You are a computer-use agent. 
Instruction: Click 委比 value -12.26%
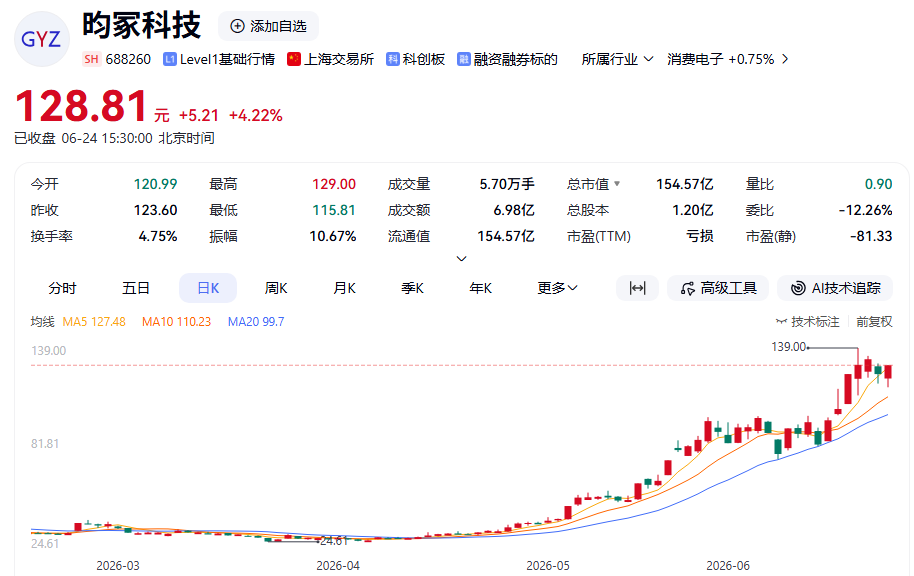pos(866,210)
